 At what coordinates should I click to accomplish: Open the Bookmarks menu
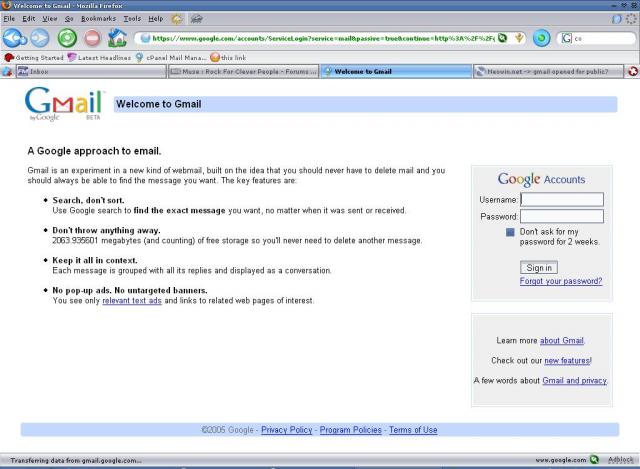[x=98, y=19]
